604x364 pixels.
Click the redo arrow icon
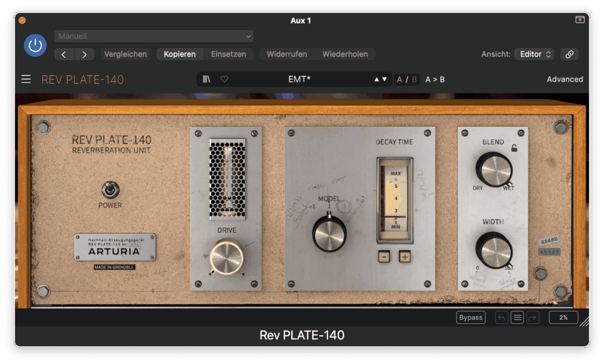pos(533,317)
